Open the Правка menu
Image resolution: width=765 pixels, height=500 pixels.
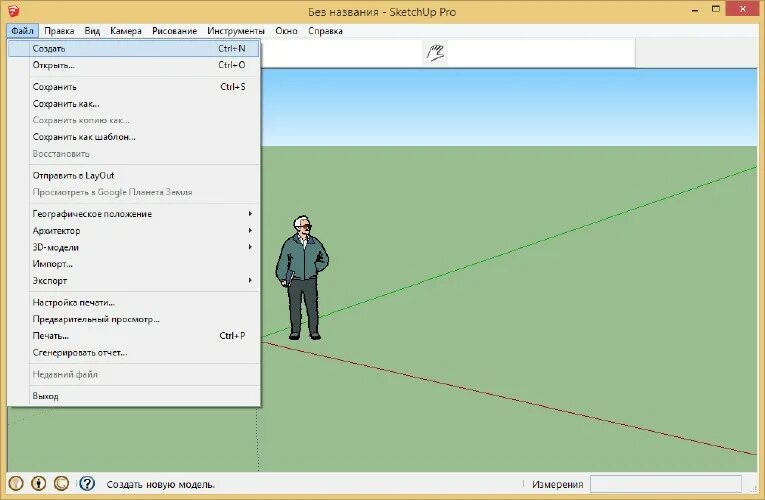coord(59,31)
